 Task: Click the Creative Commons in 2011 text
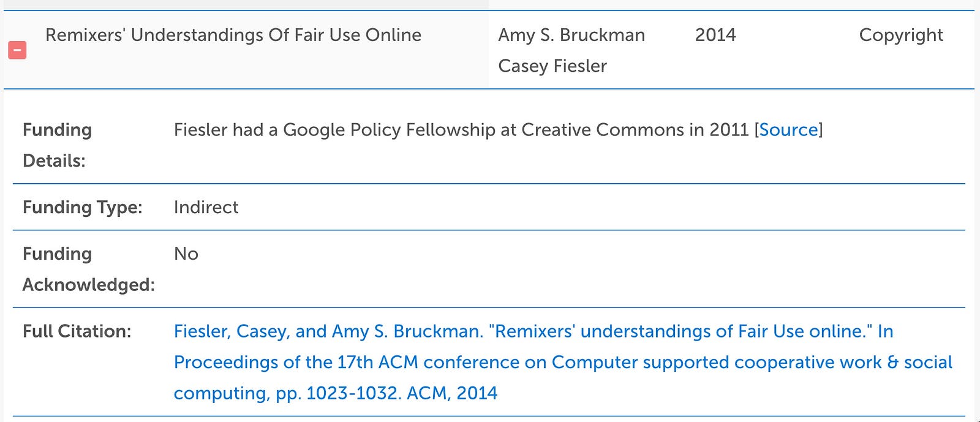coord(635,130)
